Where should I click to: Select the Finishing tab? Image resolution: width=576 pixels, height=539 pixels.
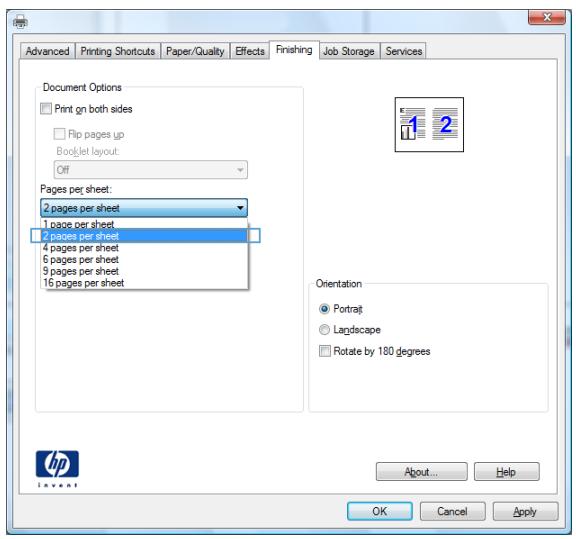tap(294, 50)
